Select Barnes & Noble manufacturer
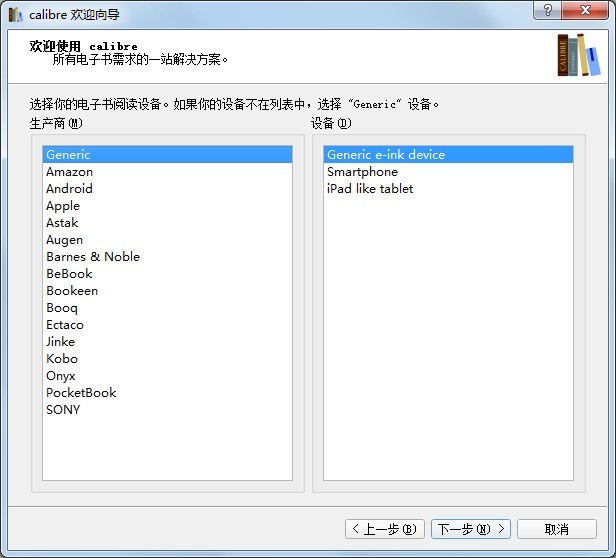 point(167,257)
